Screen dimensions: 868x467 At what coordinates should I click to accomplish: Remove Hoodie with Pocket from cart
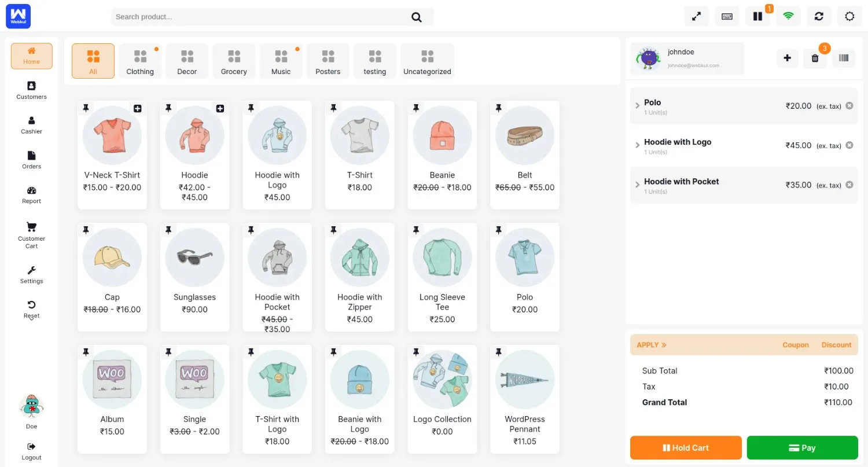tap(849, 185)
